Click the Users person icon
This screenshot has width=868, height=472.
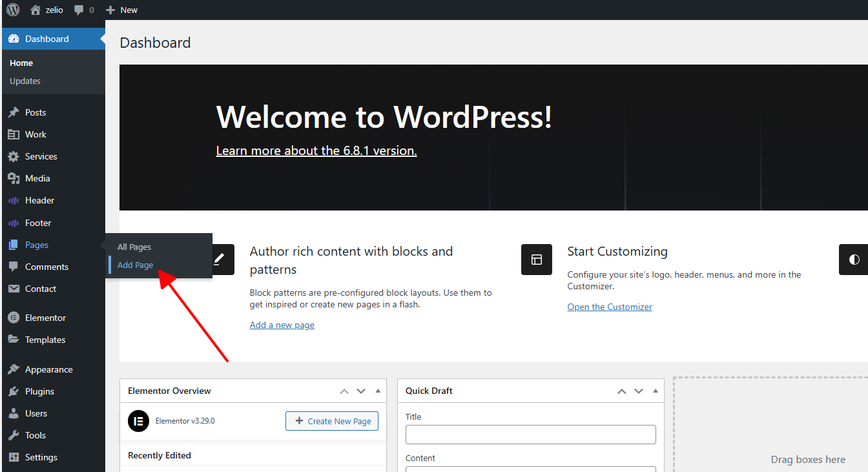click(14, 413)
